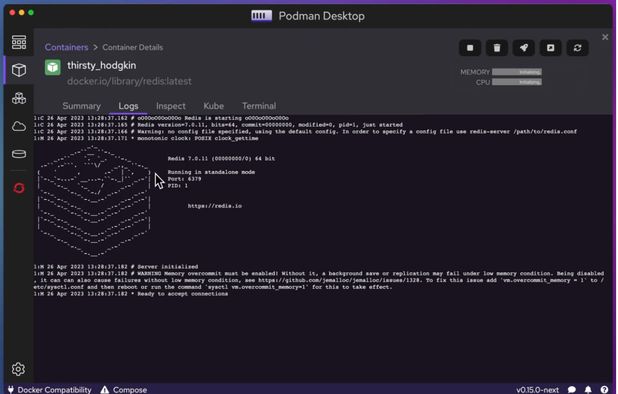Restart the container with refresh icon
Image resolution: width=618 pixels, height=394 pixels.
pos(577,48)
